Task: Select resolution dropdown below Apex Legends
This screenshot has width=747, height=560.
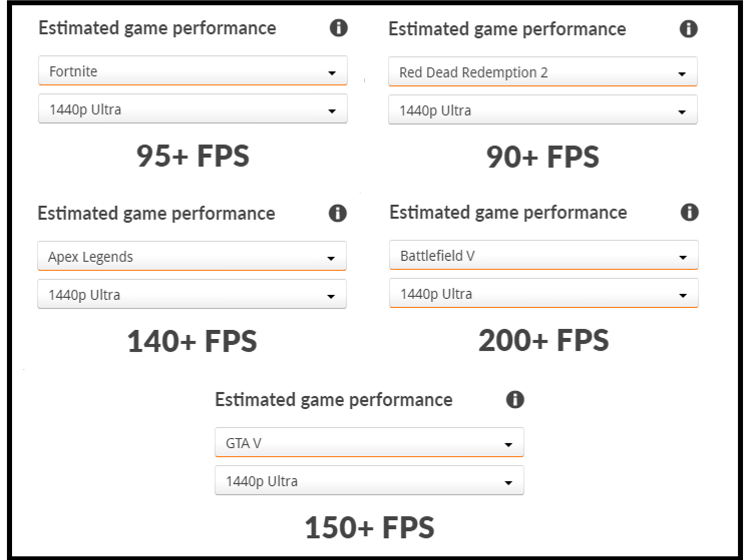Action: click(x=192, y=294)
